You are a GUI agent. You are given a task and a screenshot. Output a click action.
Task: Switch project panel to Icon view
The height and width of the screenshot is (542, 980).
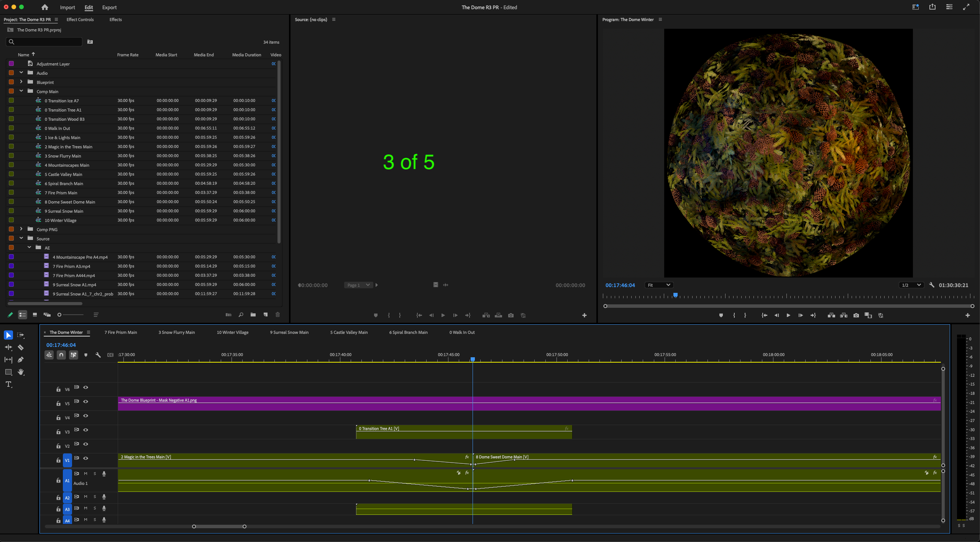coord(35,315)
